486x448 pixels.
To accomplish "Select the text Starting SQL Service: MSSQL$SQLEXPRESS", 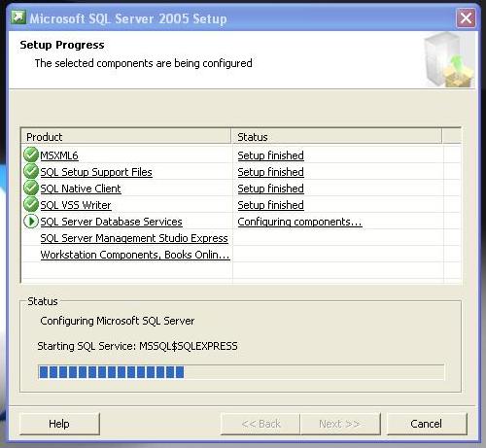I will (137, 346).
